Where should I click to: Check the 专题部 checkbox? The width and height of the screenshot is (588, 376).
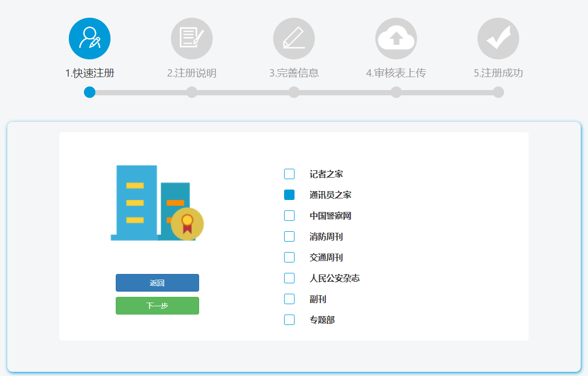click(x=289, y=320)
